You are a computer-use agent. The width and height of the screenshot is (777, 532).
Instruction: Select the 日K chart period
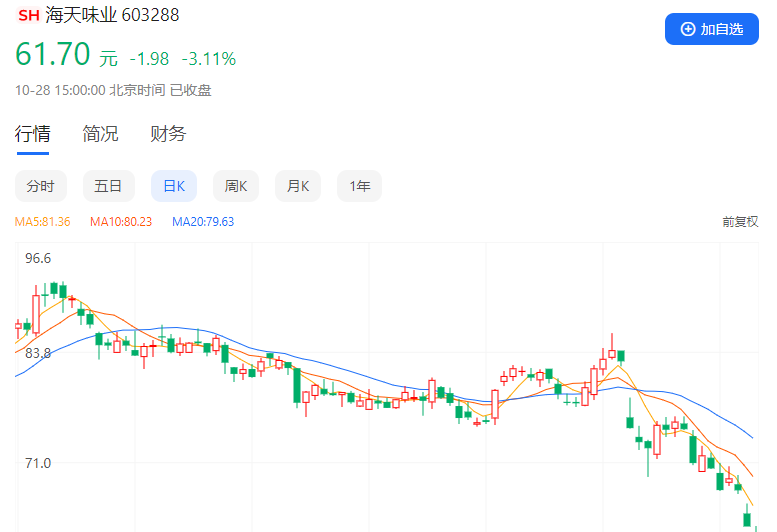pyautogui.click(x=174, y=186)
